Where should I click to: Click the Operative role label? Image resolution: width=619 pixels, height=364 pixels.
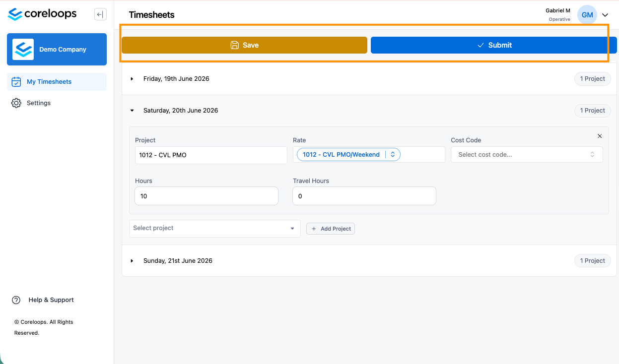tap(559, 19)
